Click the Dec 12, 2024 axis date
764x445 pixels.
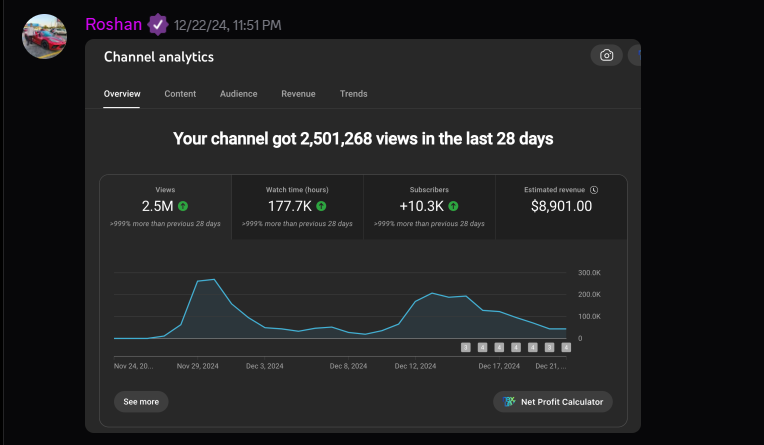pyautogui.click(x=415, y=366)
